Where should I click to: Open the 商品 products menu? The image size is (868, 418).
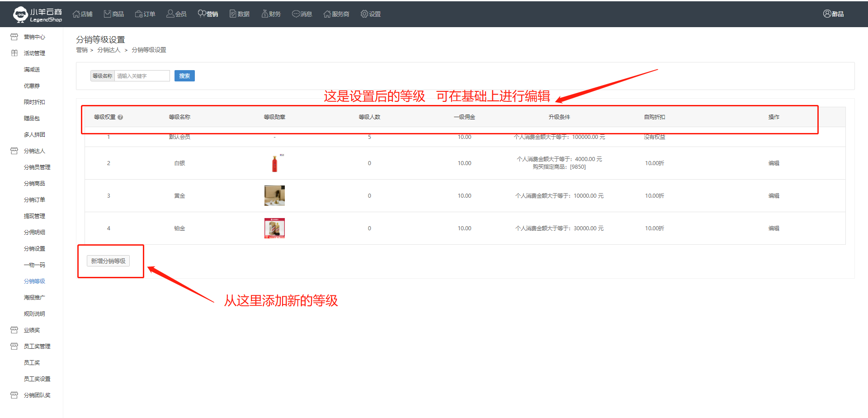(113, 14)
